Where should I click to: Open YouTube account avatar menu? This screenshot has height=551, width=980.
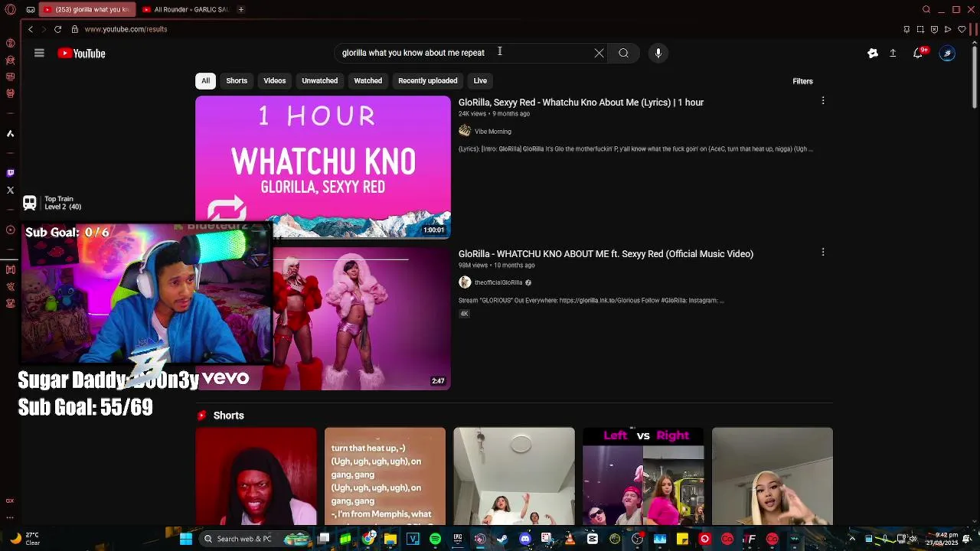point(947,53)
